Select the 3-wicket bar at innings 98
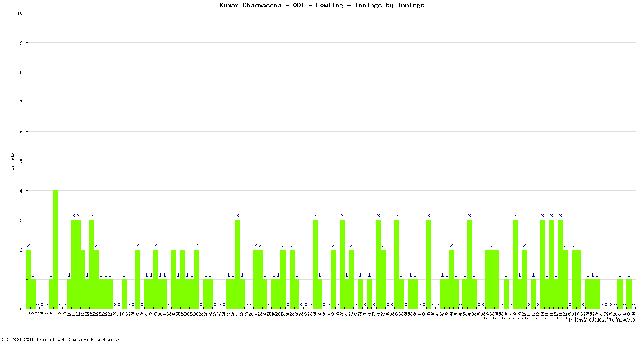 click(x=470, y=265)
